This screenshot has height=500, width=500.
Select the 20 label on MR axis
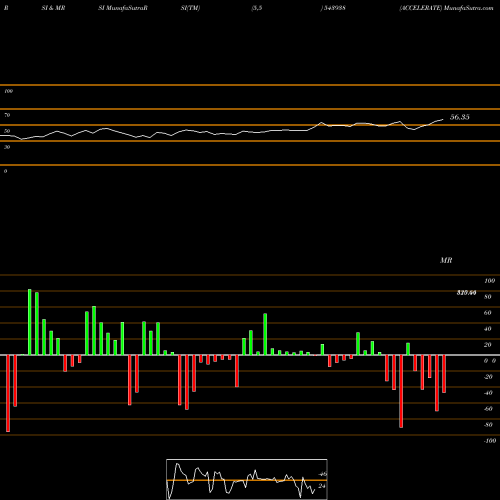(x=488, y=345)
